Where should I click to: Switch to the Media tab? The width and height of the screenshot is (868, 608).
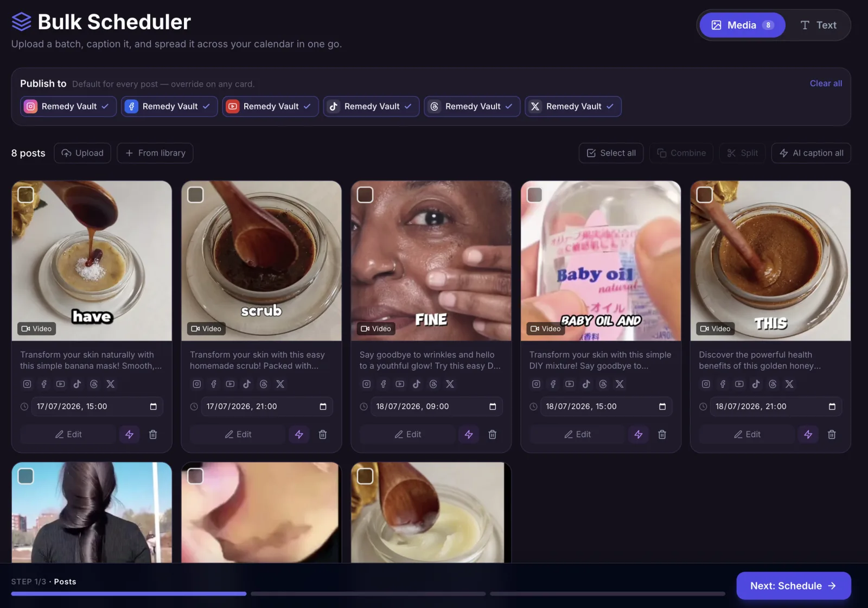point(742,25)
